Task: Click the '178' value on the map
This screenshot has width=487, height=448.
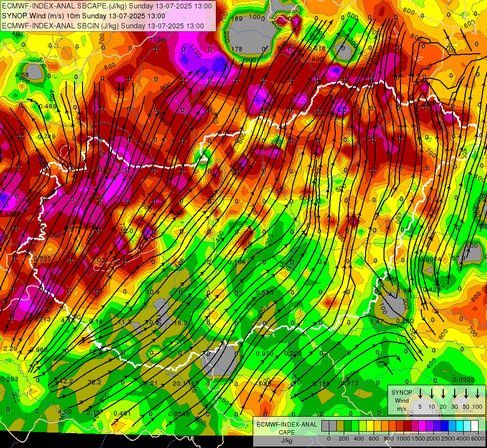Action: click(x=237, y=49)
